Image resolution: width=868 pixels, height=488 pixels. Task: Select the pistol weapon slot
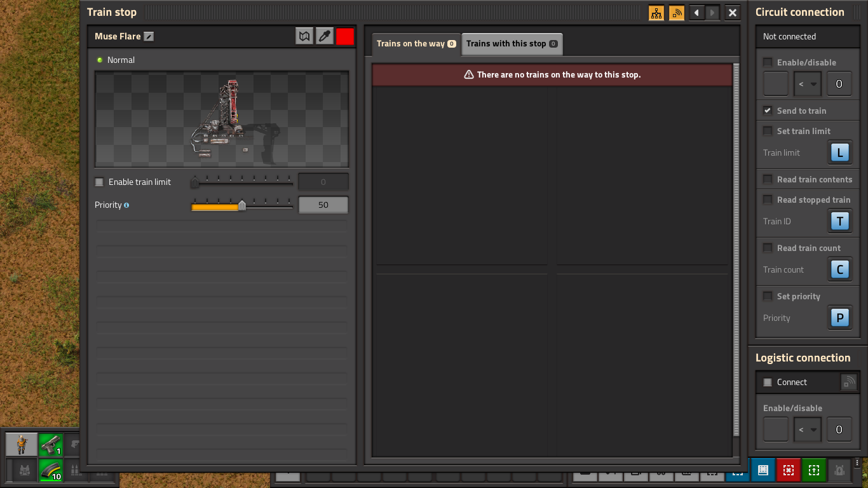51,445
